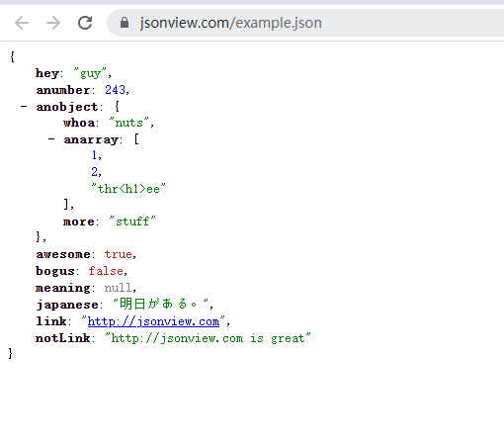Click the browser Forward arrow
The image size is (504, 444).
tap(53, 23)
